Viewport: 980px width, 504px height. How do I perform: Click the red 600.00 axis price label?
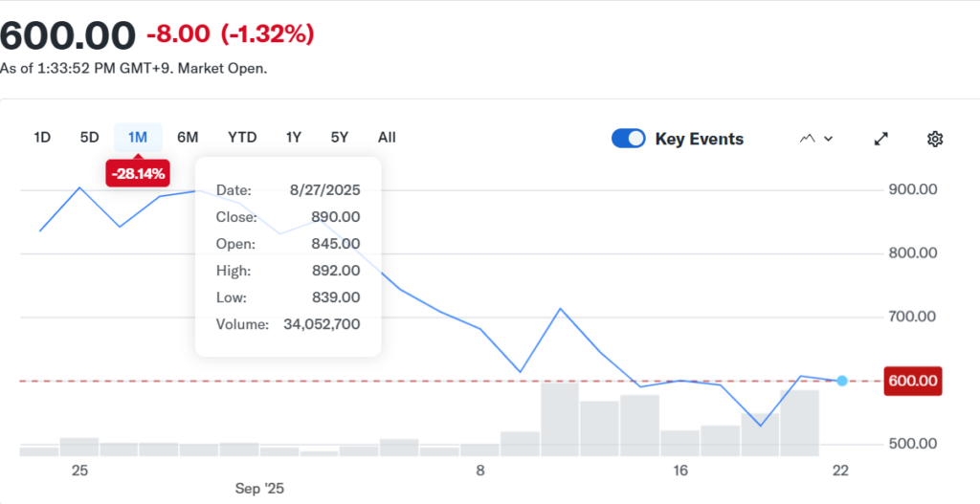tap(913, 381)
